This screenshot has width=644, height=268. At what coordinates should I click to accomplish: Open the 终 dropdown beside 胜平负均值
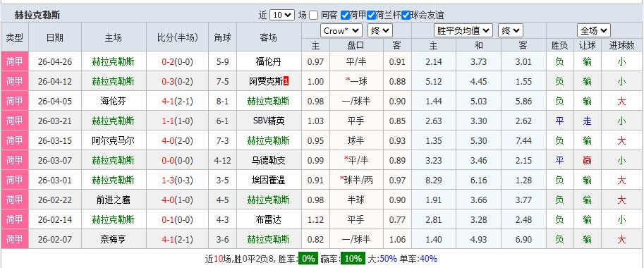point(511,30)
